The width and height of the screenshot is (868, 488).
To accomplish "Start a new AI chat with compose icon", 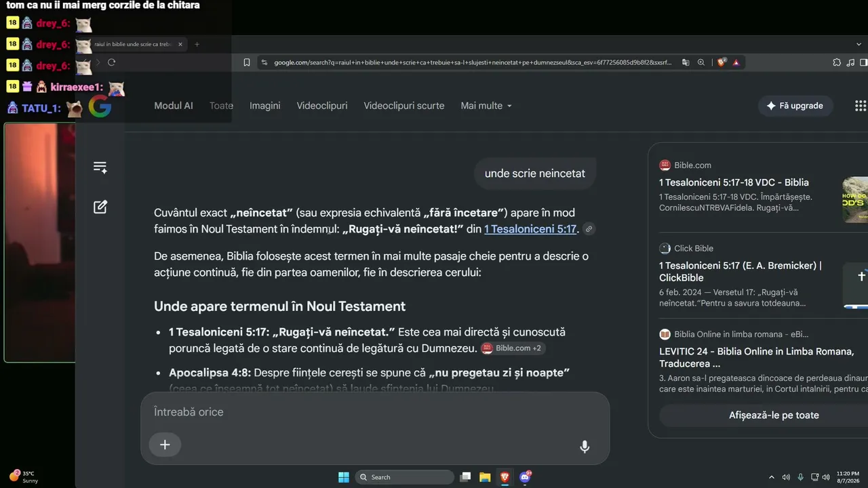I will tap(100, 207).
